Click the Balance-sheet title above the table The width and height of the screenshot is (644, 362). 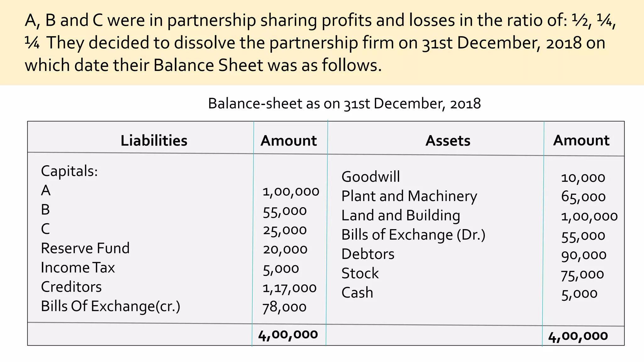344,104
